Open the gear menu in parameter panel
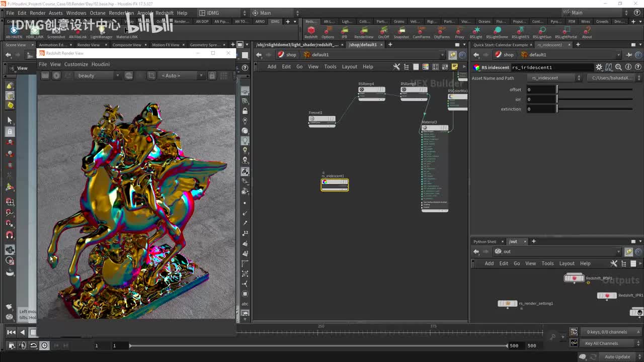 click(x=599, y=67)
